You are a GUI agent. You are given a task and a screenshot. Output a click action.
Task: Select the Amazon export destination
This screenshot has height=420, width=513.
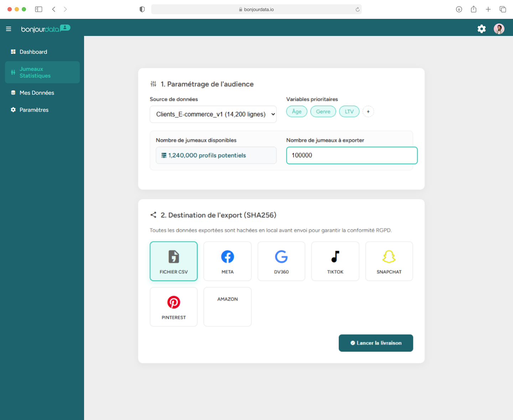[x=227, y=307]
